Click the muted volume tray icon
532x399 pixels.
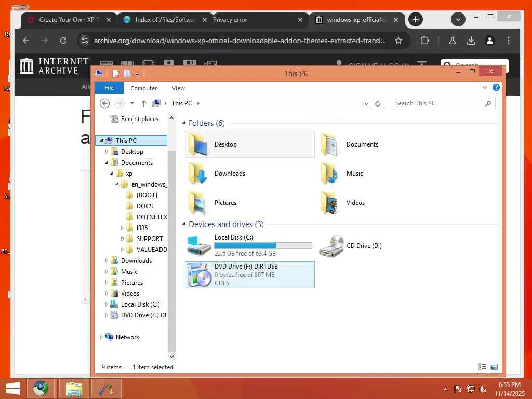pos(483,389)
